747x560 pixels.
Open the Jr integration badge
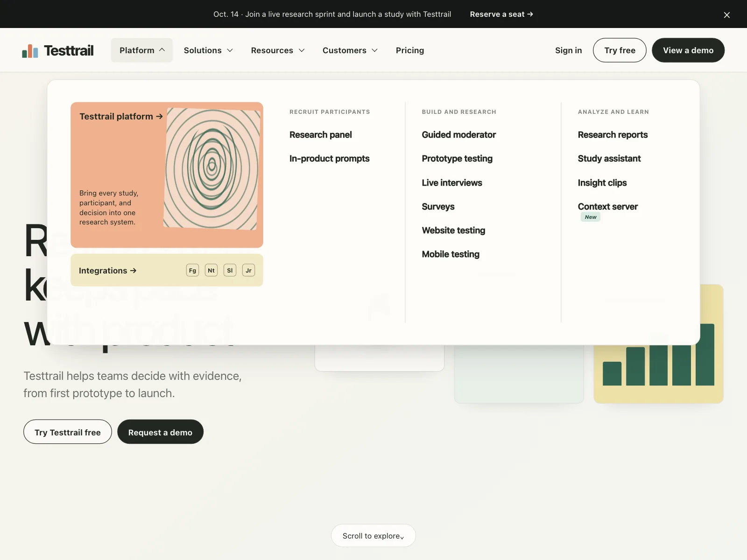point(248,270)
